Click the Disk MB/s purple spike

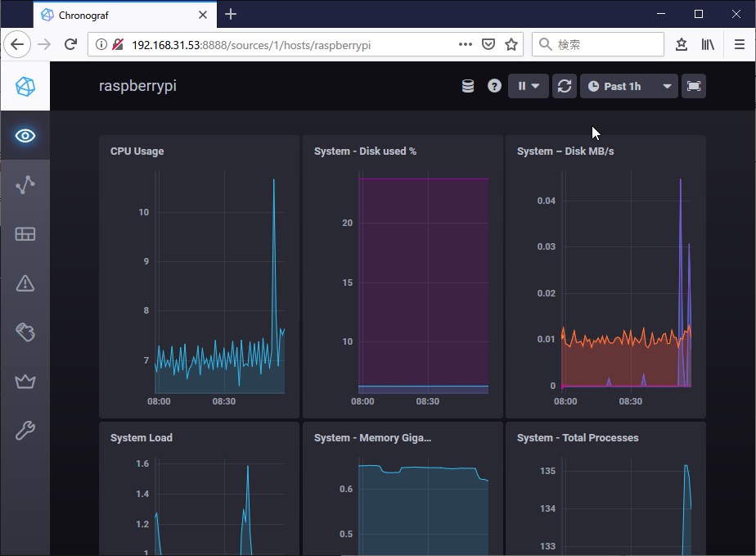pos(680,180)
